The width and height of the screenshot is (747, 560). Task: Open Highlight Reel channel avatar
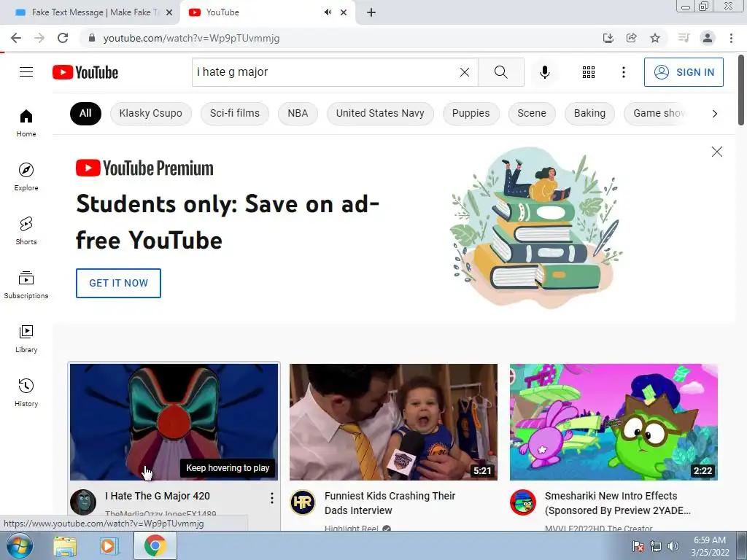click(x=303, y=502)
